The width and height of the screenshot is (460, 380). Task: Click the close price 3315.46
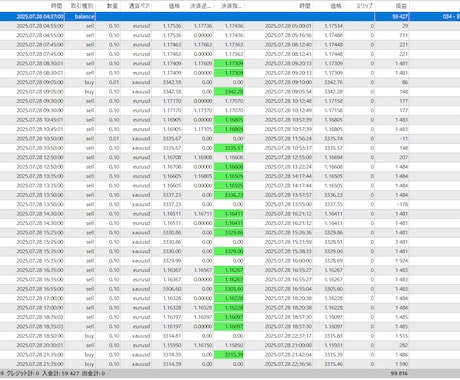pos(333,364)
